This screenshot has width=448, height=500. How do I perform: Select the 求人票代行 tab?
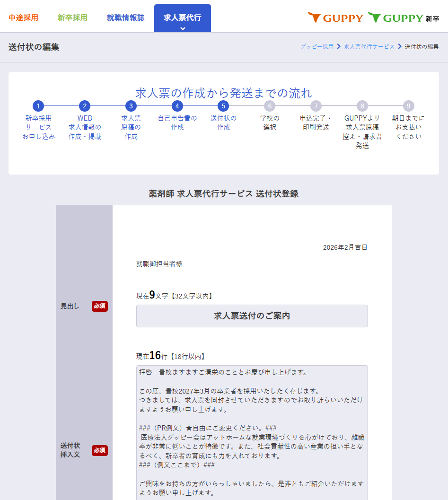click(183, 18)
